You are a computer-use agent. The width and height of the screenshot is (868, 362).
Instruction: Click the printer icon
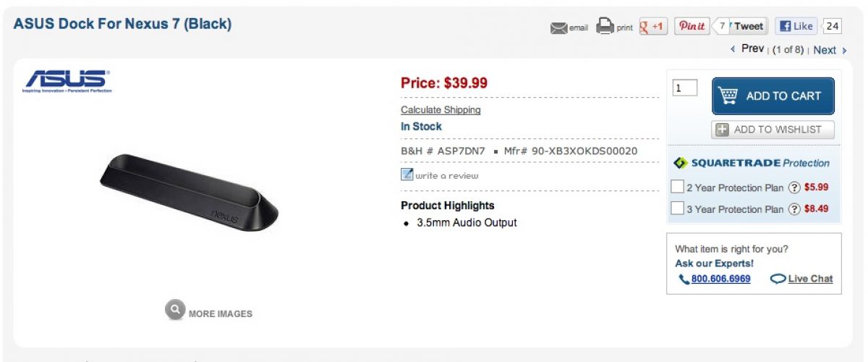(x=605, y=27)
